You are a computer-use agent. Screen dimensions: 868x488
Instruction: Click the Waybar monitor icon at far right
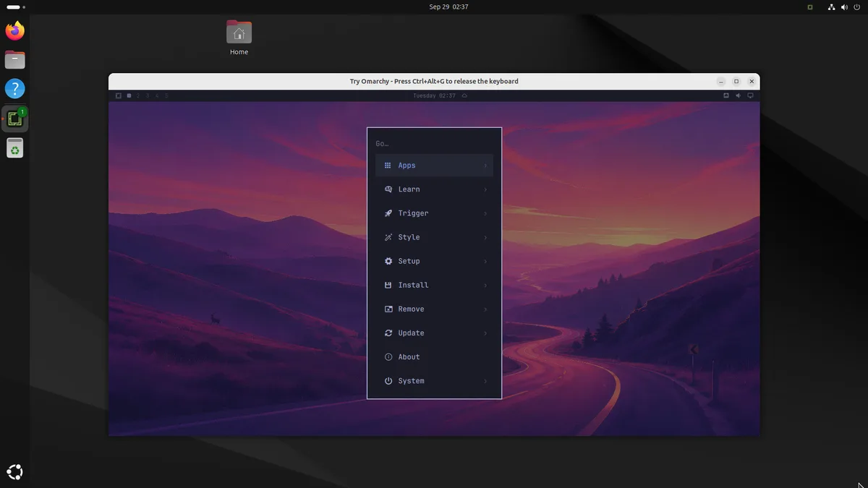[x=750, y=95]
